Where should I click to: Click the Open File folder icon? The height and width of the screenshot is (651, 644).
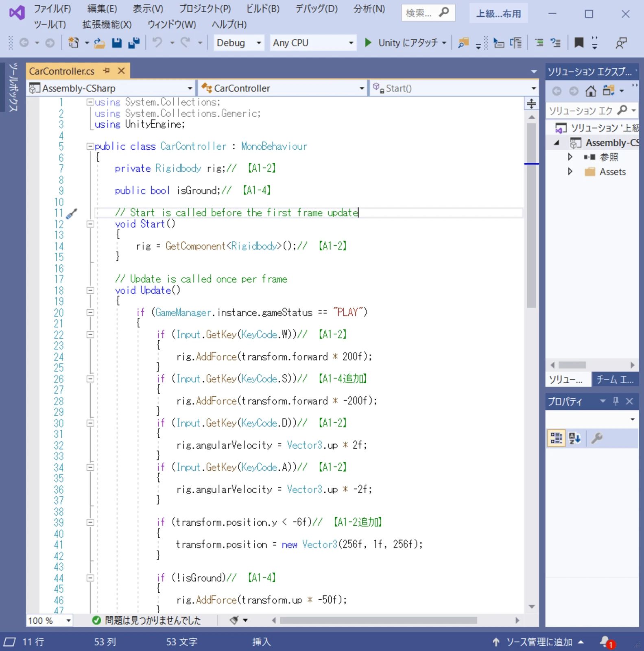pos(99,43)
